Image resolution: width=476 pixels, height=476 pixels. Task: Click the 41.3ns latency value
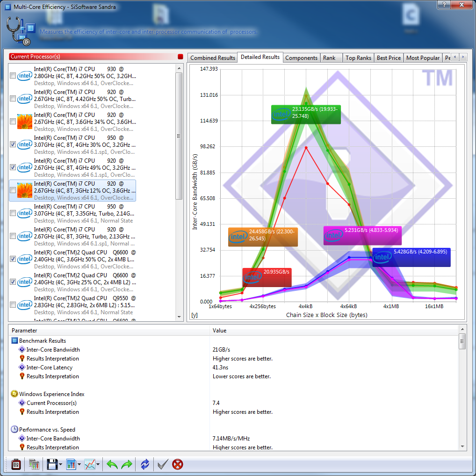[x=220, y=368]
